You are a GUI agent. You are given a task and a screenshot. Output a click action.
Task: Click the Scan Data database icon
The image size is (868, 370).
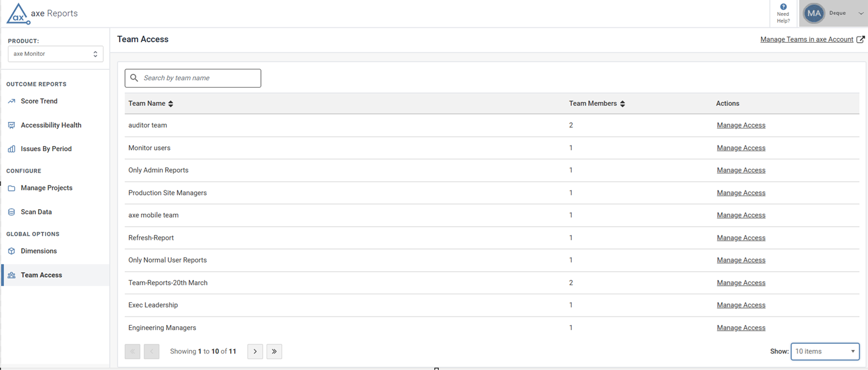pos(11,212)
